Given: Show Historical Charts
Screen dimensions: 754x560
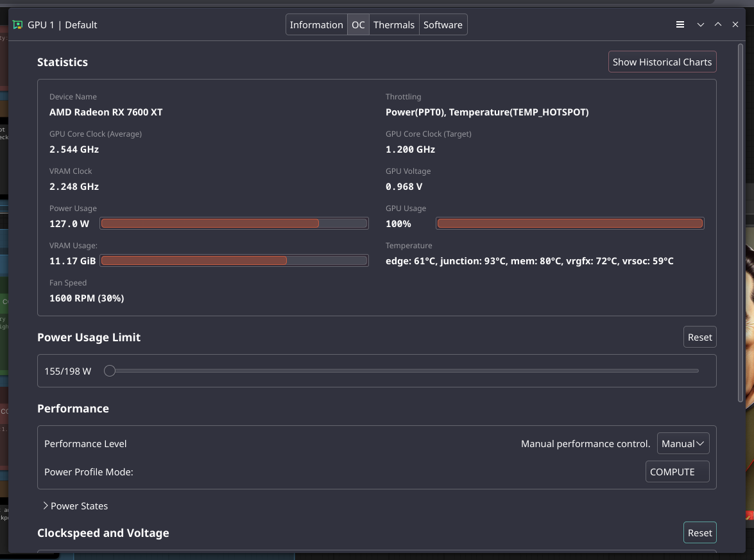Looking at the screenshot, I should [662, 62].
